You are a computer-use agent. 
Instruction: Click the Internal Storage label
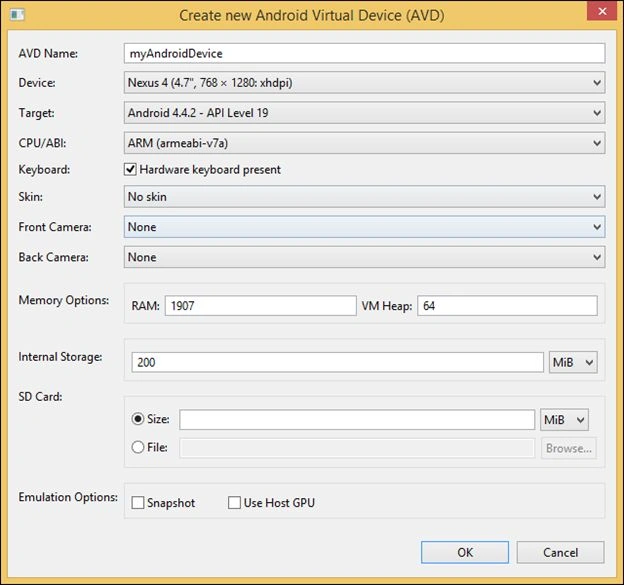[60, 357]
